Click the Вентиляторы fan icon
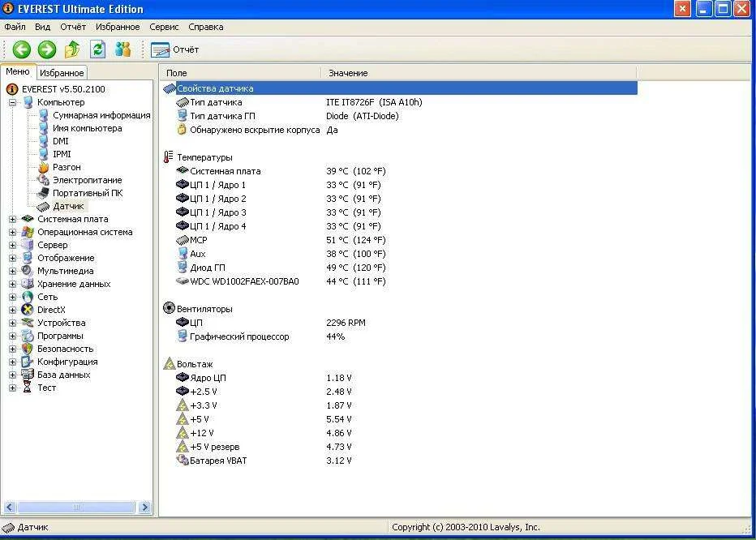756x540 pixels. tap(169, 309)
